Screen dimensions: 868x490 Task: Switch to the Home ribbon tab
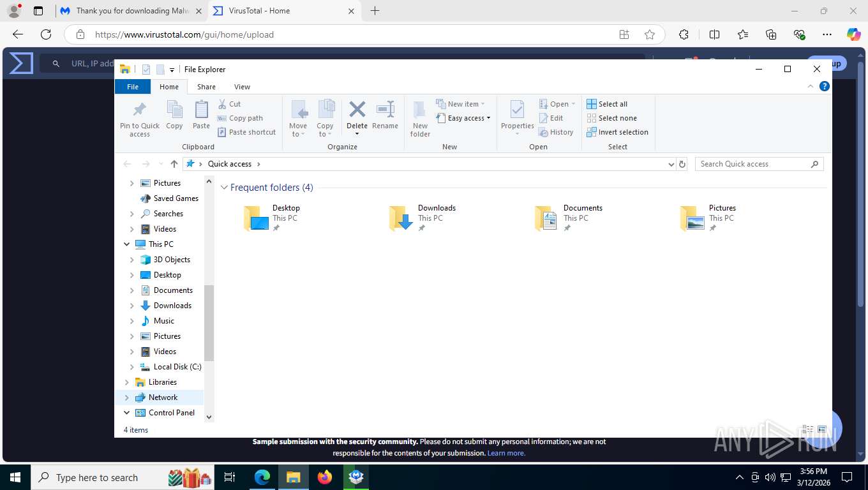point(169,87)
